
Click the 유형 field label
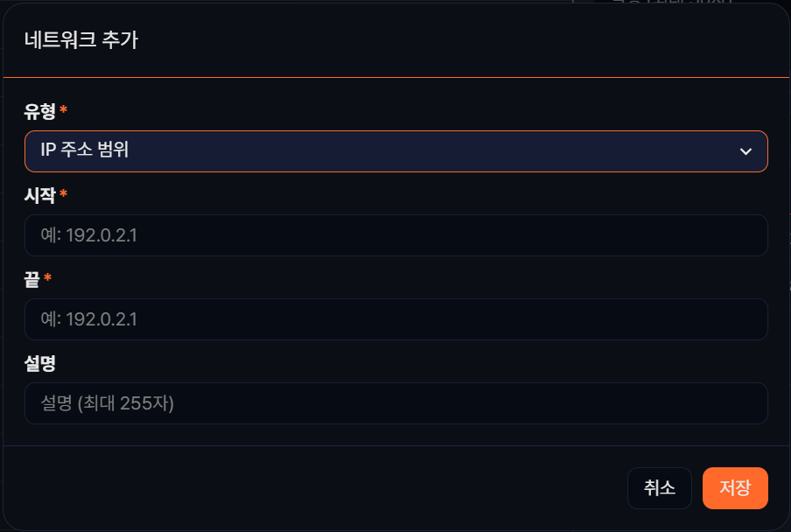pyautogui.click(x=39, y=111)
